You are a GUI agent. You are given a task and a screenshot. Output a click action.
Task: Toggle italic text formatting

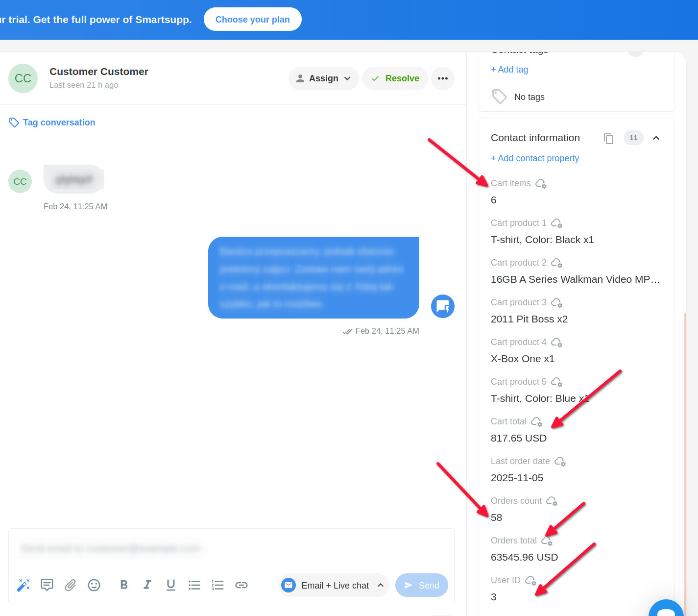[147, 585]
